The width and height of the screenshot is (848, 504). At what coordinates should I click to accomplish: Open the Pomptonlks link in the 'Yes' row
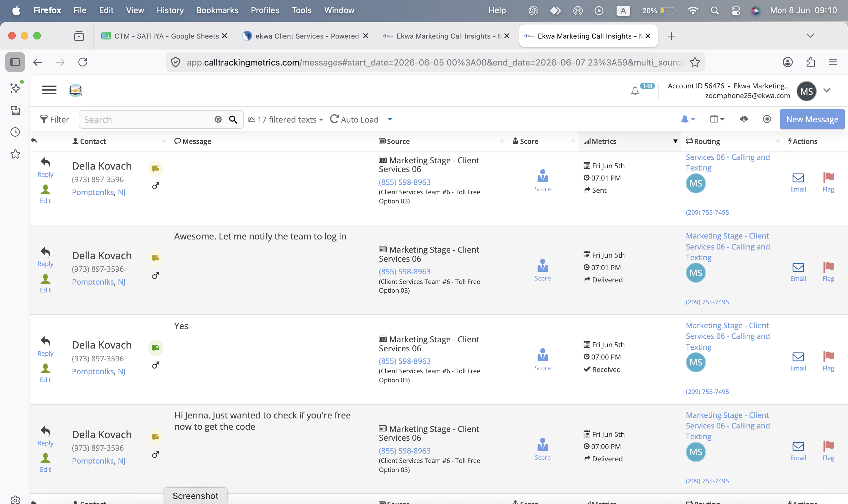(93, 371)
